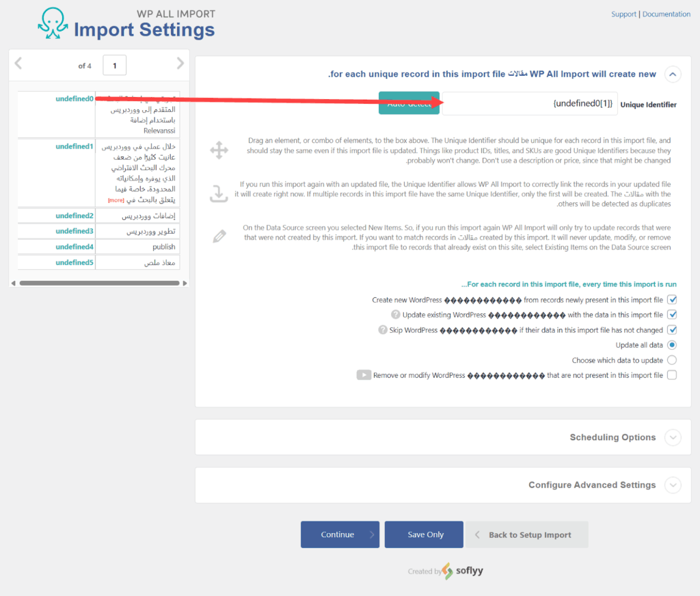Click the video icon beside Remove or modify
The height and width of the screenshot is (596, 700).
pos(363,375)
